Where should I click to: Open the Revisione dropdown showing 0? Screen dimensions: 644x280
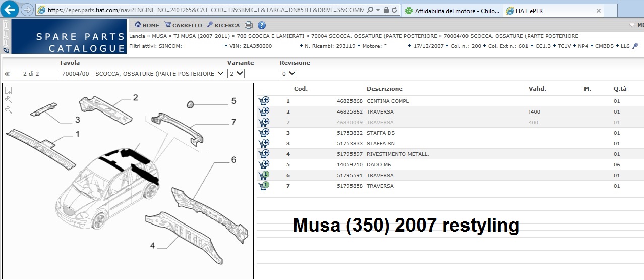[288, 74]
